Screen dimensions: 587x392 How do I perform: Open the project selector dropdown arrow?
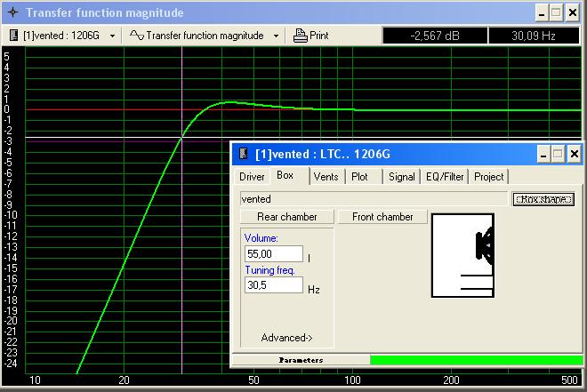(112, 36)
